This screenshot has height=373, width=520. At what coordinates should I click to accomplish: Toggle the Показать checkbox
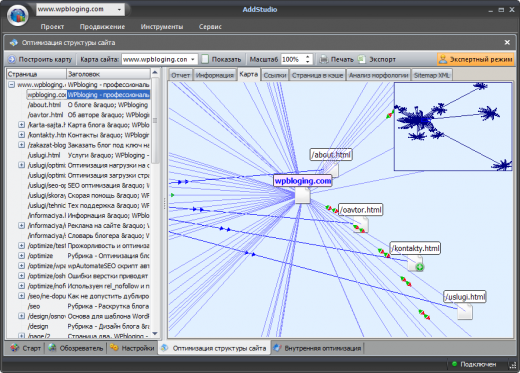click(205, 59)
